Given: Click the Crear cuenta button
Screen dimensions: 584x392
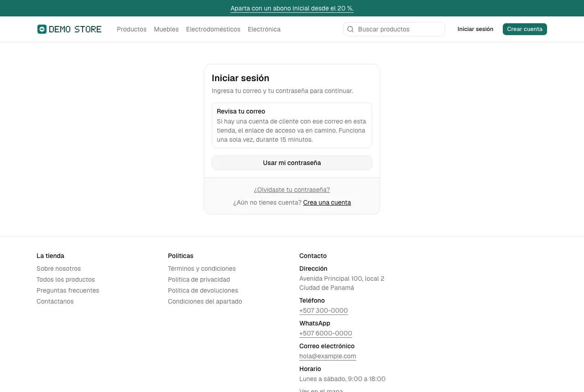Looking at the screenshot, I should pos(525,29).
